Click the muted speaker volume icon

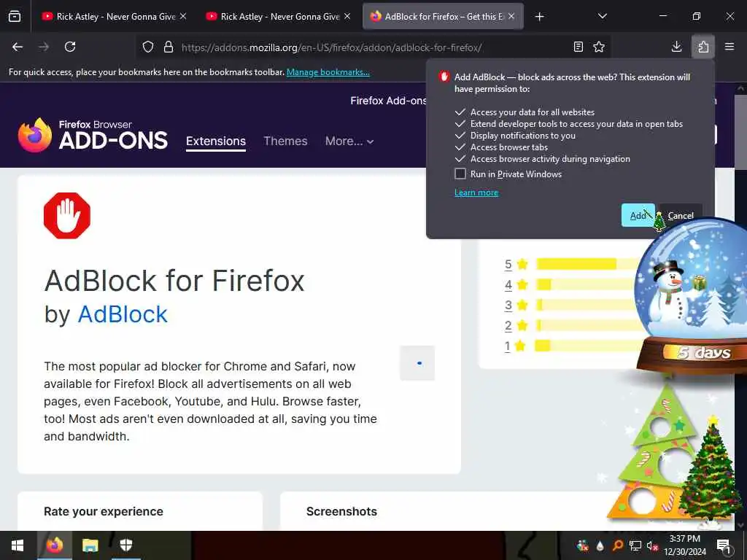point(652,545)
